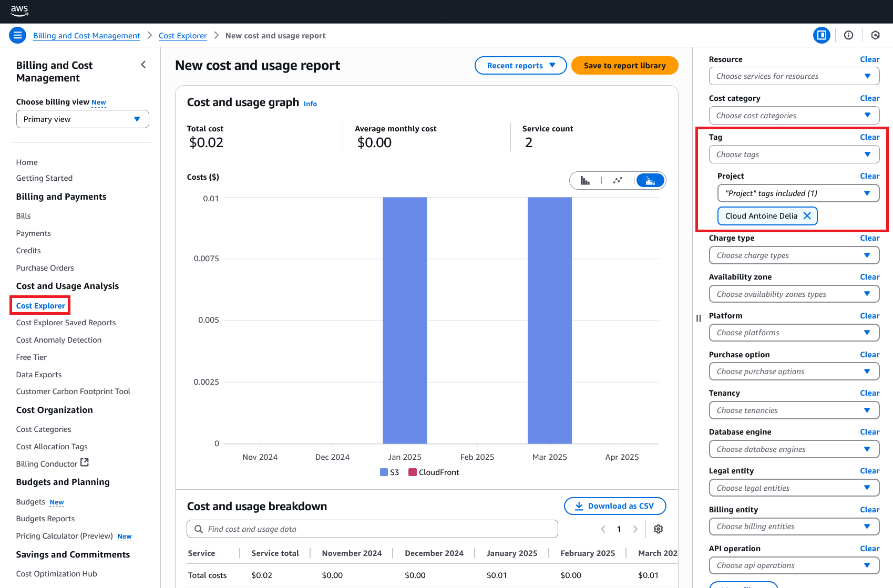The image size is (893, 588).
Task: Go to previous breakdown page
Action: [603, 529]
